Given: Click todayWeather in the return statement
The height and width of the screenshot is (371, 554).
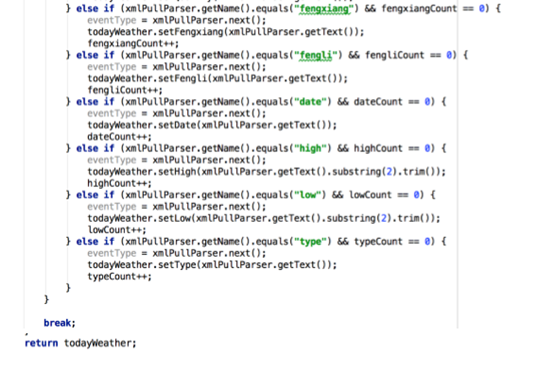Looking at the screenshot, I should coord(98,343).
